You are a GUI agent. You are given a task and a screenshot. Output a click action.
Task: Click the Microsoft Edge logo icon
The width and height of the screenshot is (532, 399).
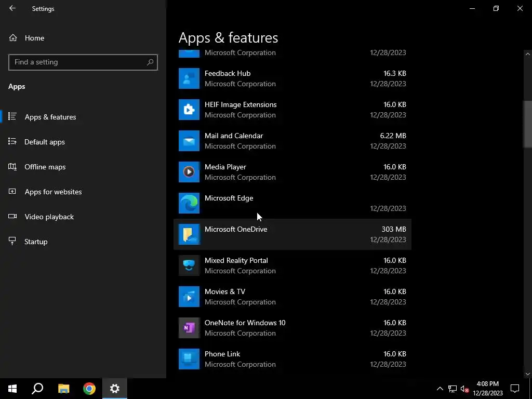click(x=189, y=203)
